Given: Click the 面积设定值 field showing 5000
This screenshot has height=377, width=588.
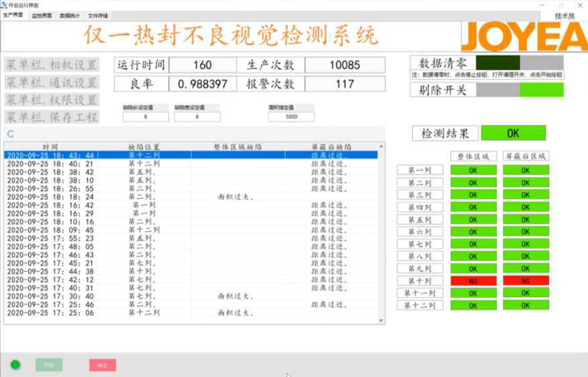Looking at the screenshot, I should (291, 117).
